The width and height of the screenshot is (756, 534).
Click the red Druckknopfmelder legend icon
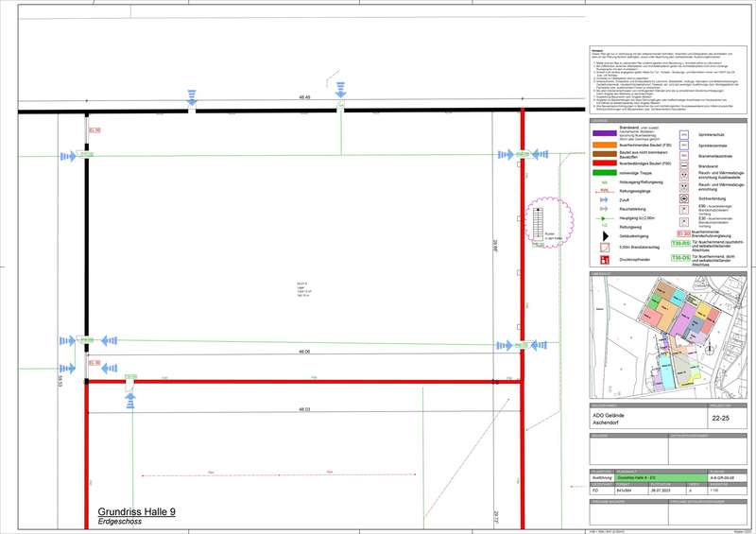[603, 259]
